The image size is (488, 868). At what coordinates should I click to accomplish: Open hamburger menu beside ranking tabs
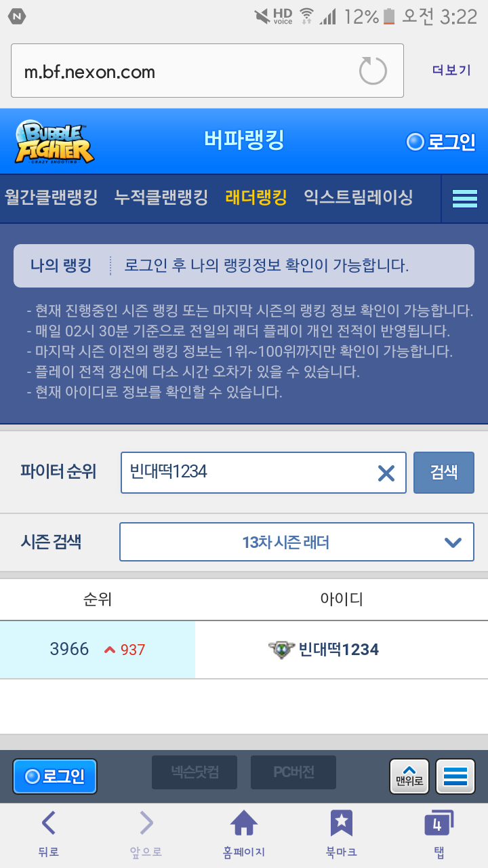tap(465, 199)
